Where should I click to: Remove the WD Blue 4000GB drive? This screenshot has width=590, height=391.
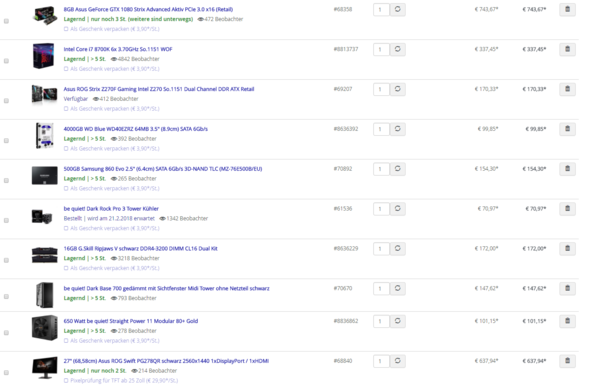567,129
